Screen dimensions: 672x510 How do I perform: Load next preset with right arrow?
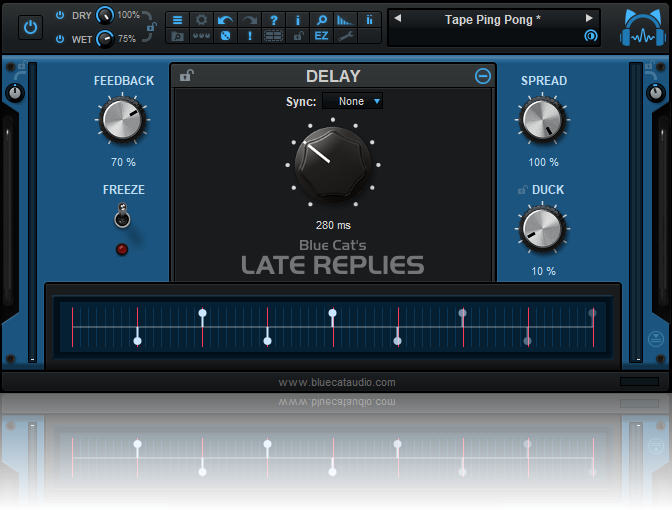589,18
